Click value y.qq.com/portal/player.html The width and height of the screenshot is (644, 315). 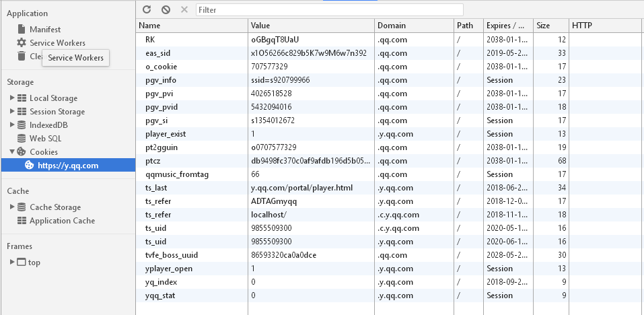click(302, 188)
